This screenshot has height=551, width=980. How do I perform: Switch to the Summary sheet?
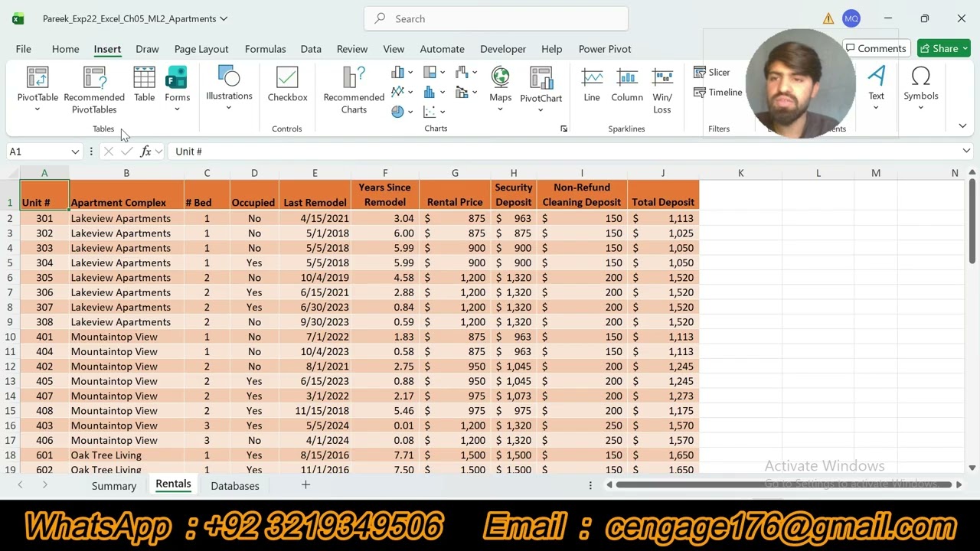point(113,486)
